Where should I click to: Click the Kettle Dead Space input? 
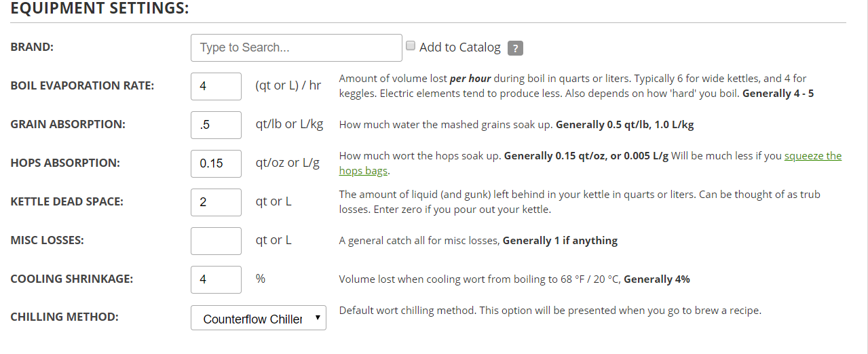216,202
